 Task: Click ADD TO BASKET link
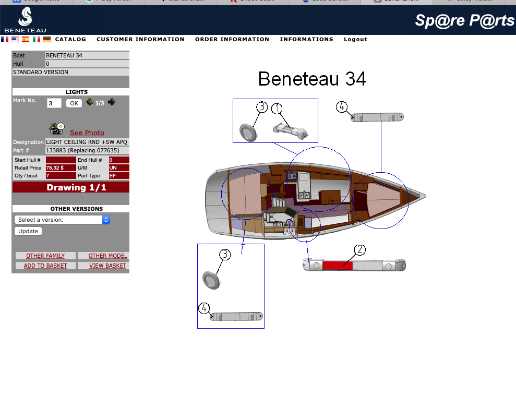45,266
